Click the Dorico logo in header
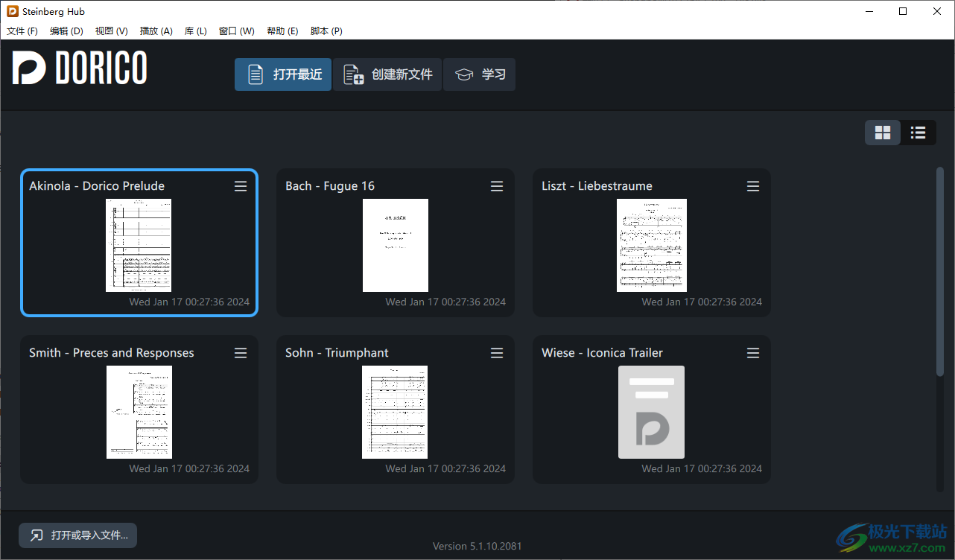The width and height of the screenshot is (955, 560). [80, 68]
